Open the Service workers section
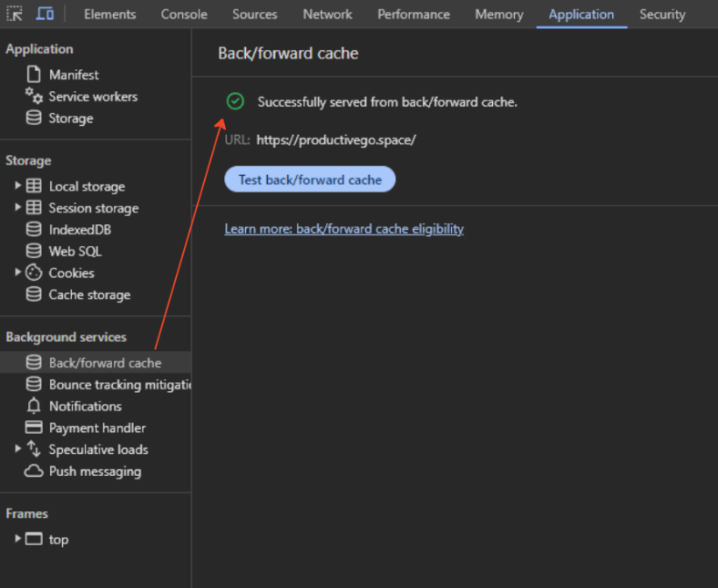This screenshot has height=588, width=718. pyautogui.click(x=91, y=96)
